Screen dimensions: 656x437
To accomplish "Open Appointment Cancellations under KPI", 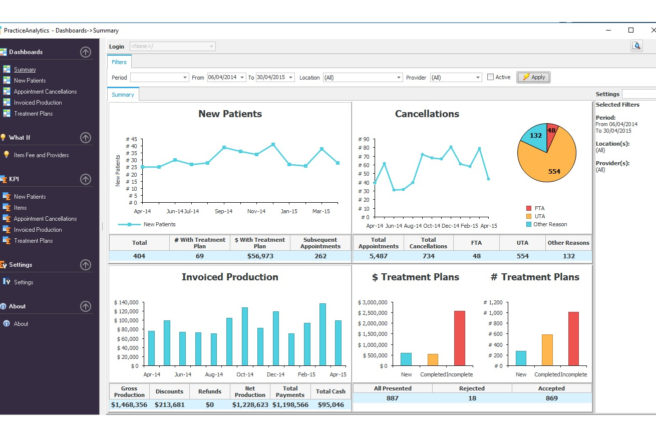I will [45, 219].
